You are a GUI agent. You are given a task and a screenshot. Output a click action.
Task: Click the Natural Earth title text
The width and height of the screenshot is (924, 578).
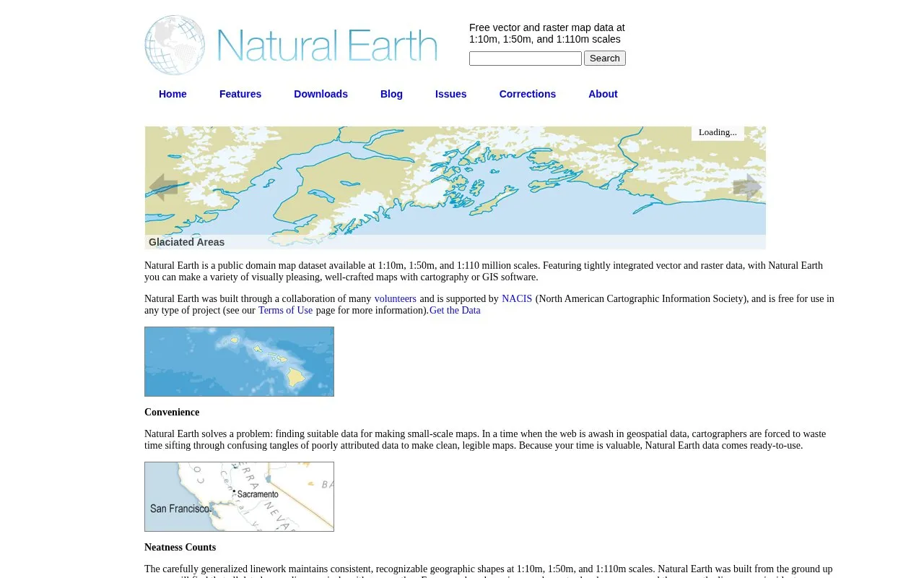point(326,46)
